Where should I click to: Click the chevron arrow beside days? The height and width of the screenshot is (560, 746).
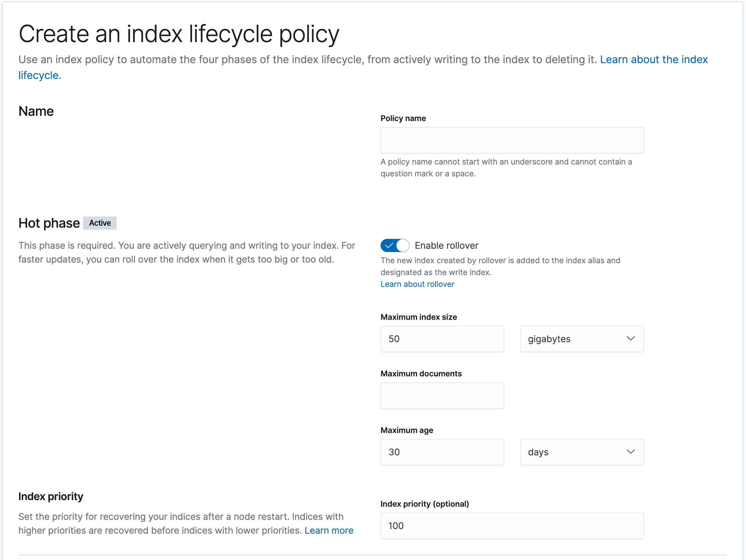tap(630, 452)
